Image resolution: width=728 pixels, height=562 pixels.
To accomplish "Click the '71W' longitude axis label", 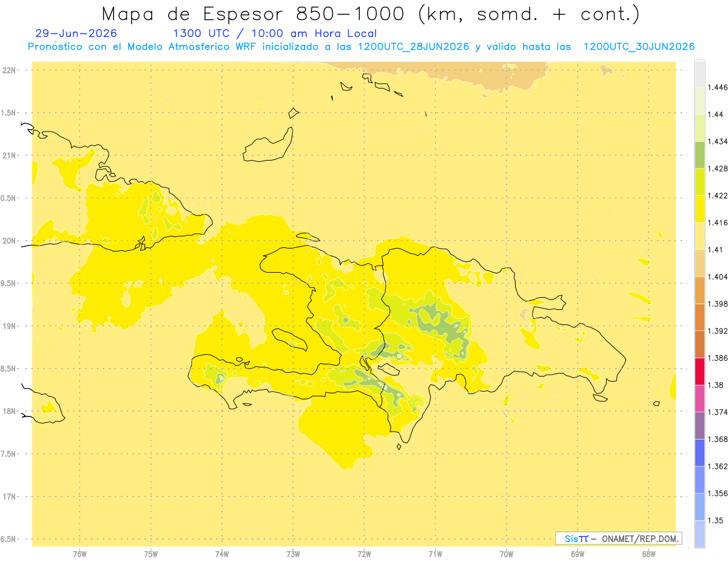I will 435,554.
